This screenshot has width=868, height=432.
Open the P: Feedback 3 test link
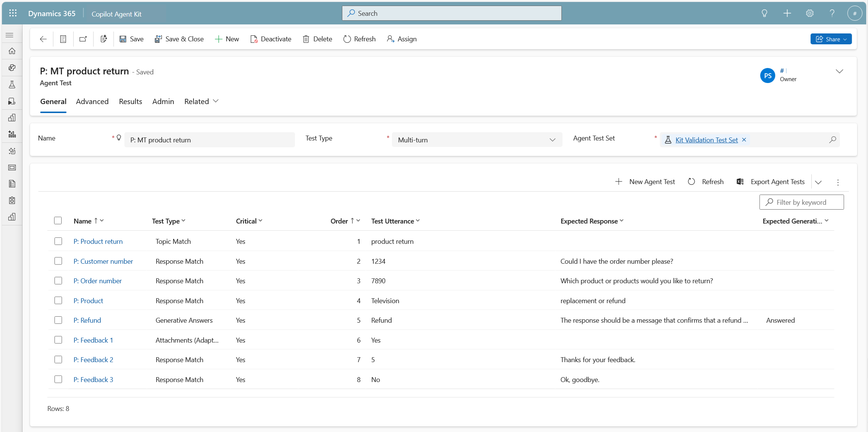click(x=93, y=380)
